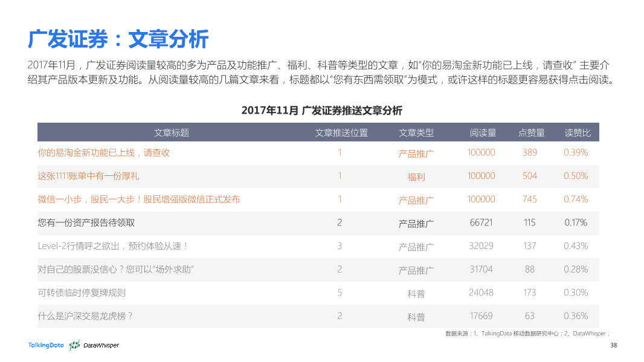This screenshot has width=644, height=362.
Task: Click the like count 63
Action: [x=530, y=317]
